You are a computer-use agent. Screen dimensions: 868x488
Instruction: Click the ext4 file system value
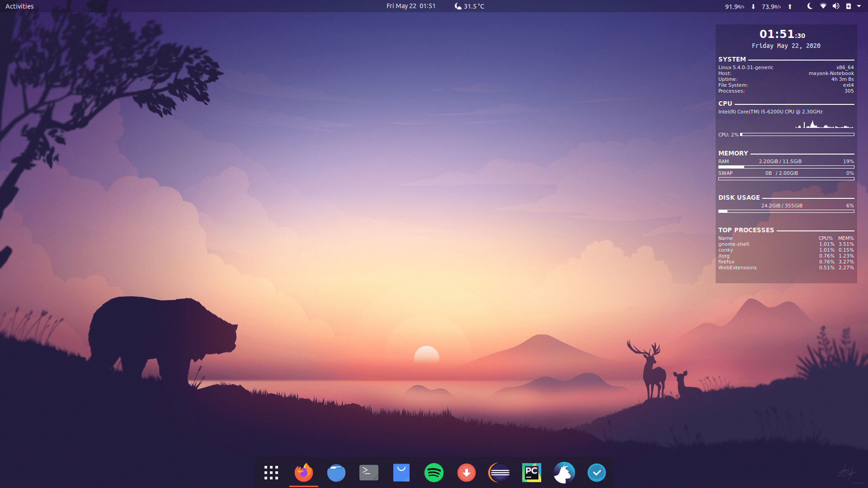[x=849, y=85]
